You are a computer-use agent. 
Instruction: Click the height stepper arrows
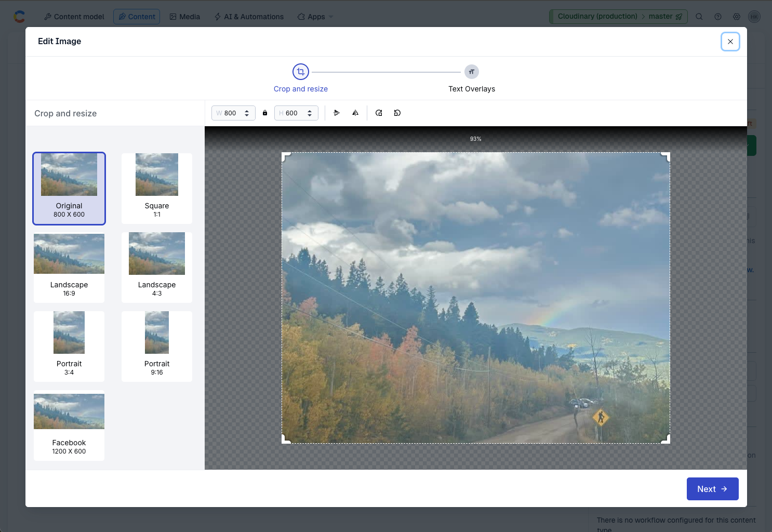[310, 113]
